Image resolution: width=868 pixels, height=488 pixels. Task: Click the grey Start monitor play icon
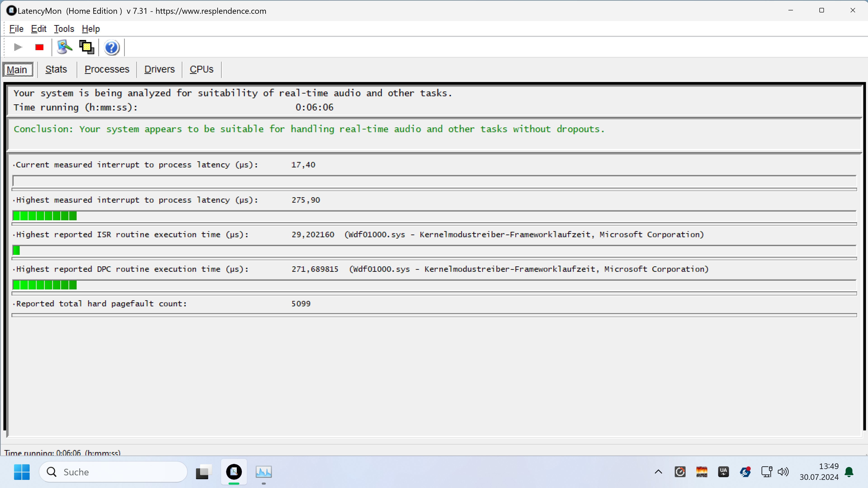[18, 47]
